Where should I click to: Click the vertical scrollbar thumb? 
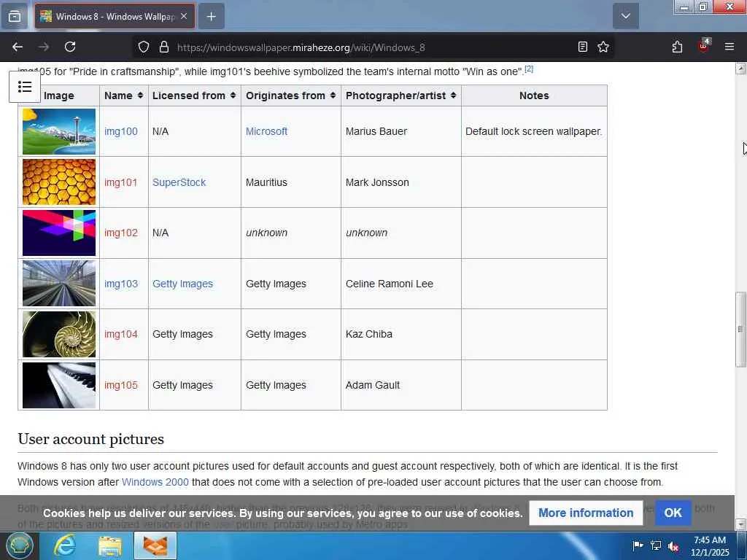click(741, 329)
